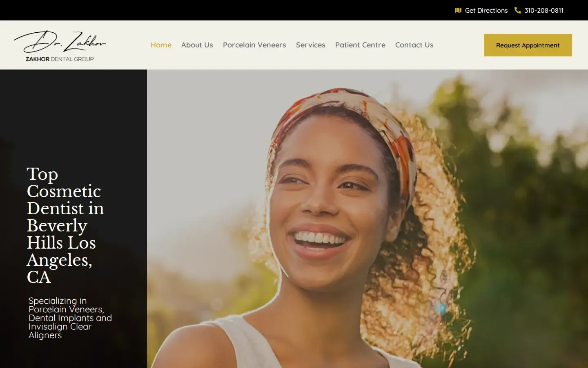Click the smiling woman hero image
The width and height of the screenshot is (588, 368).
[x=367, y=219]
